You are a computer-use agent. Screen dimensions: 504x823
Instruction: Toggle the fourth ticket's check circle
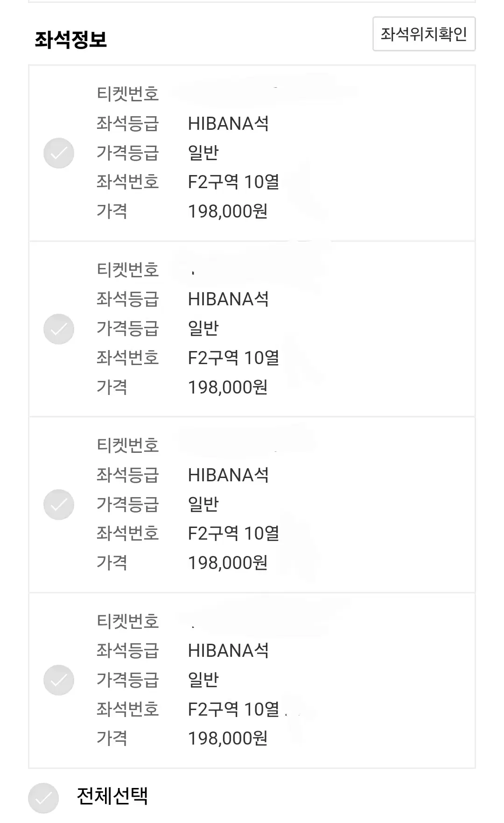[59, 680]
